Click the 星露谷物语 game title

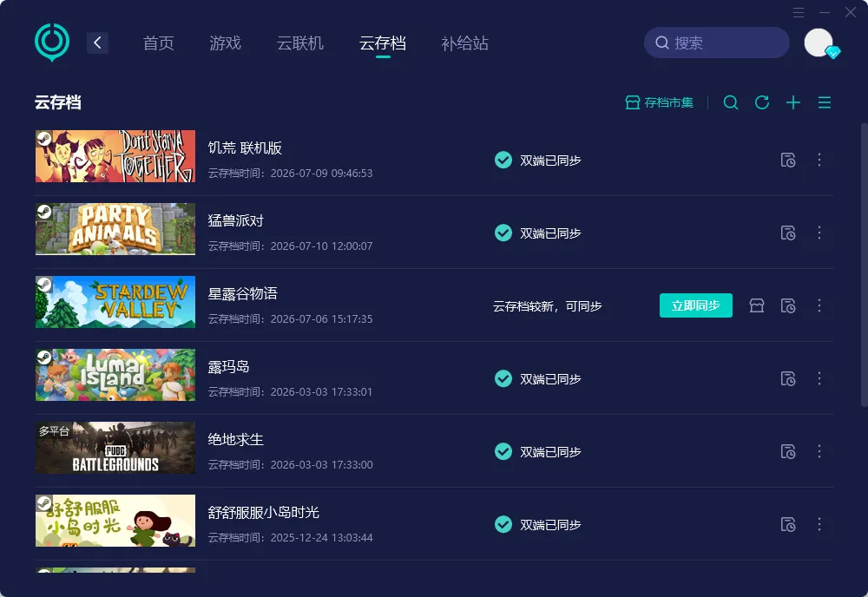coord(242,294)
